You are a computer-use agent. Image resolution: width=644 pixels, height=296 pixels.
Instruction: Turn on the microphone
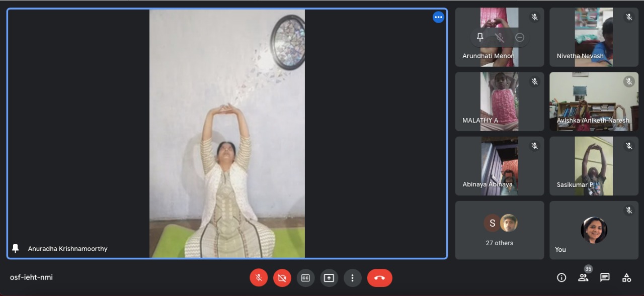259,277
